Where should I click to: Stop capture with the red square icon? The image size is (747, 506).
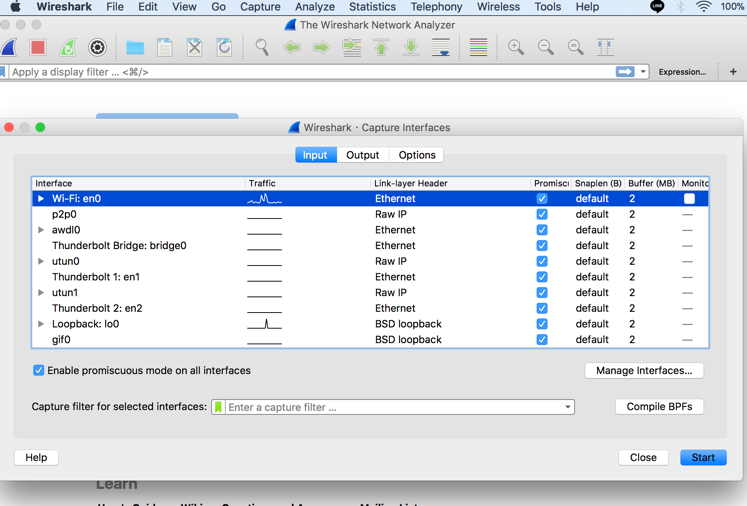pos(38,48)
